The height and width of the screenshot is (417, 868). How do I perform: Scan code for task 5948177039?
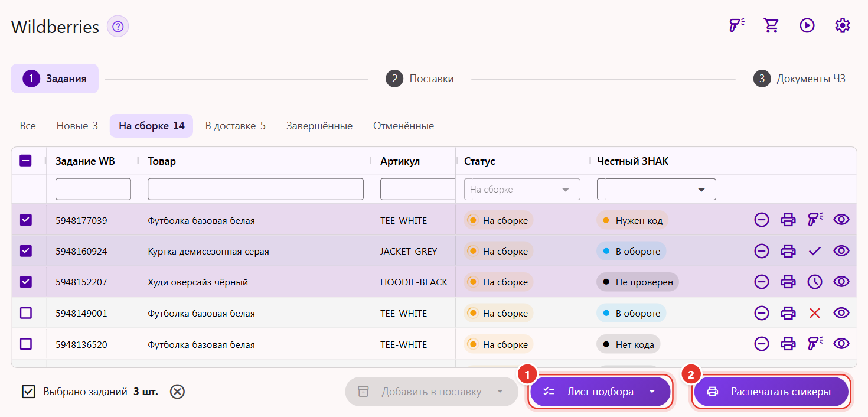[815, 220]
